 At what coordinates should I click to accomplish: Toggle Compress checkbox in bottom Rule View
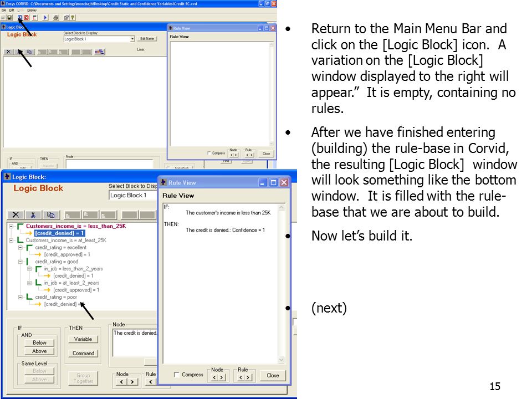tap(176, 375)
